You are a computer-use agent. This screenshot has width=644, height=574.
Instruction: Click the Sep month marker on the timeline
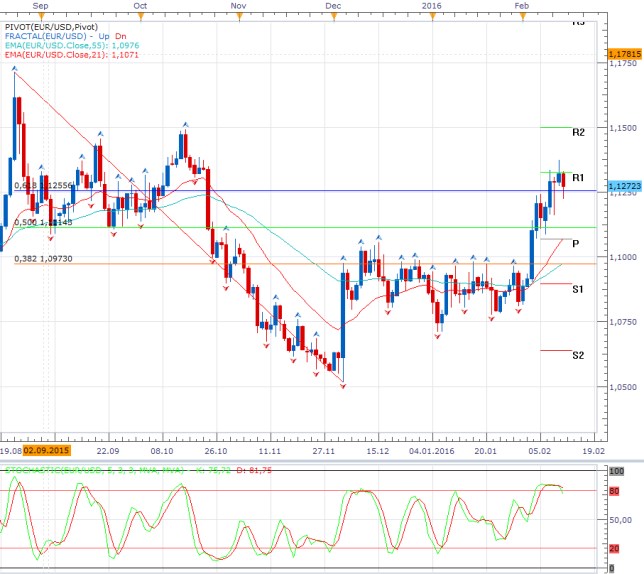coord(41,6)
